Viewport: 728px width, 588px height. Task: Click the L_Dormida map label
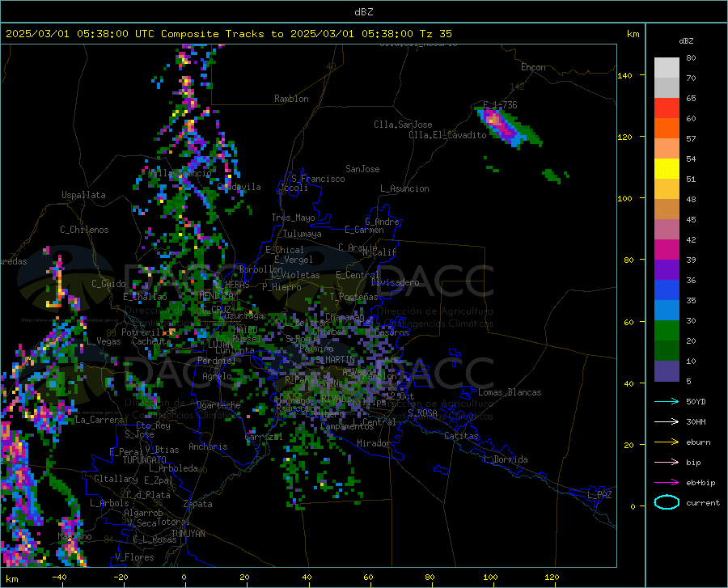pos(505,459)
